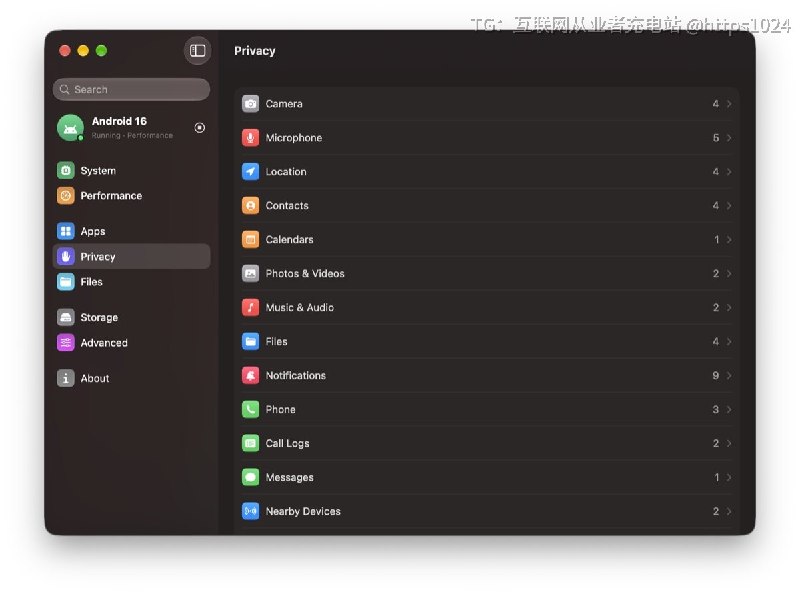
Task: Open the Microphone label
Action: pyautogui.click(x=294, y=138)
